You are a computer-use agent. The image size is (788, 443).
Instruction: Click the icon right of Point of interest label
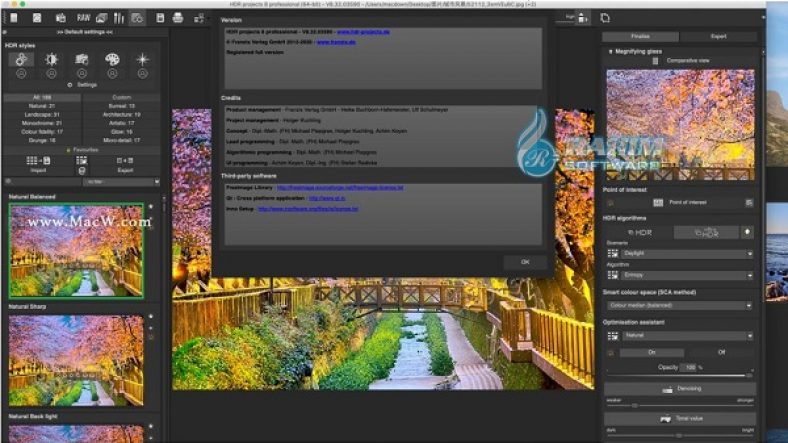749,202
